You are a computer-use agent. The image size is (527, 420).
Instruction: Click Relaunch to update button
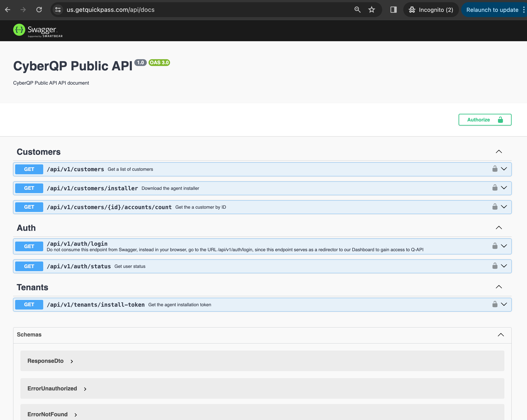[492, 10]
